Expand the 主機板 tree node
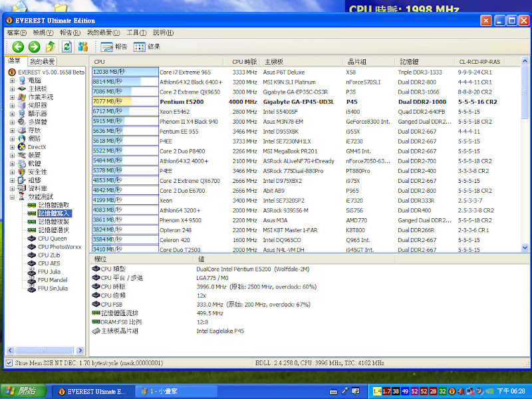Viewport: 532px width, 399px height. coord(13,88)
